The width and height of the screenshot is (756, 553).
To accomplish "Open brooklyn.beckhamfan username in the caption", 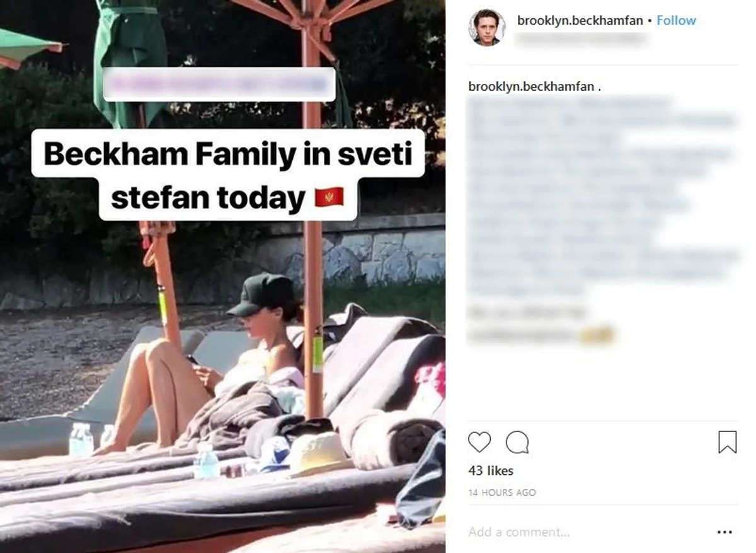I will (531, 87).
